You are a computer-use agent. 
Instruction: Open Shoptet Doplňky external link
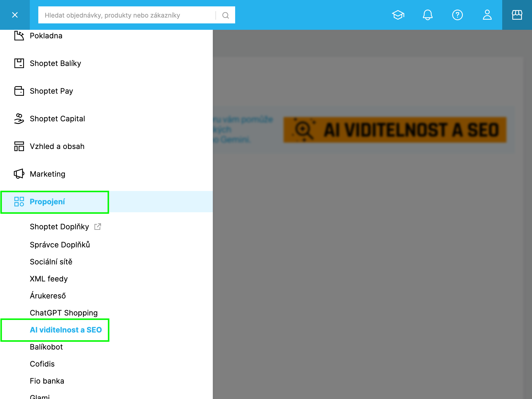(x=65, y=227)
